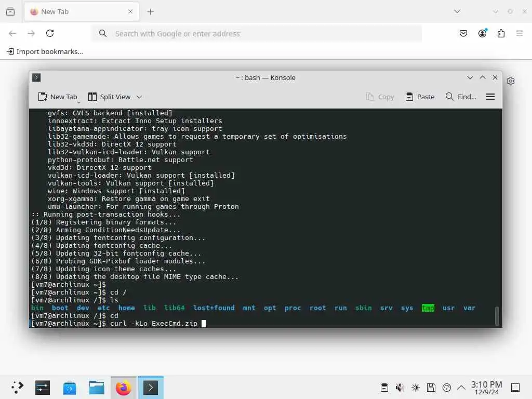Screen dimensions: 532x399
Task: Click the 'wine: Windows support [installed]' line
Action: (116, 191)
